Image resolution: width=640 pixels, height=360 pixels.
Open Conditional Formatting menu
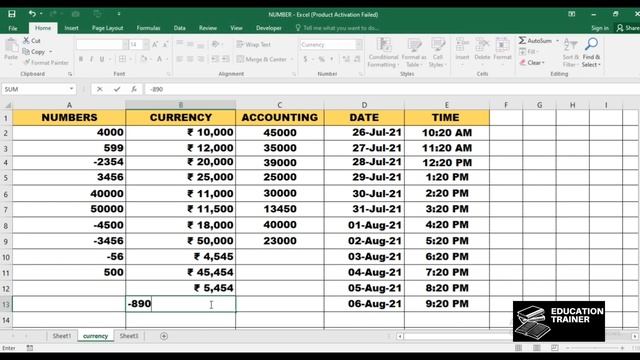[383, 53]
